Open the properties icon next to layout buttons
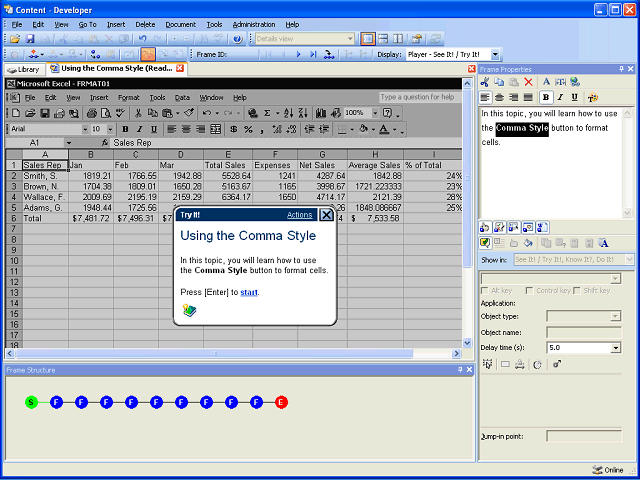Image resolution: width=640 pixels, height=480 pixels. coord(417,39)
